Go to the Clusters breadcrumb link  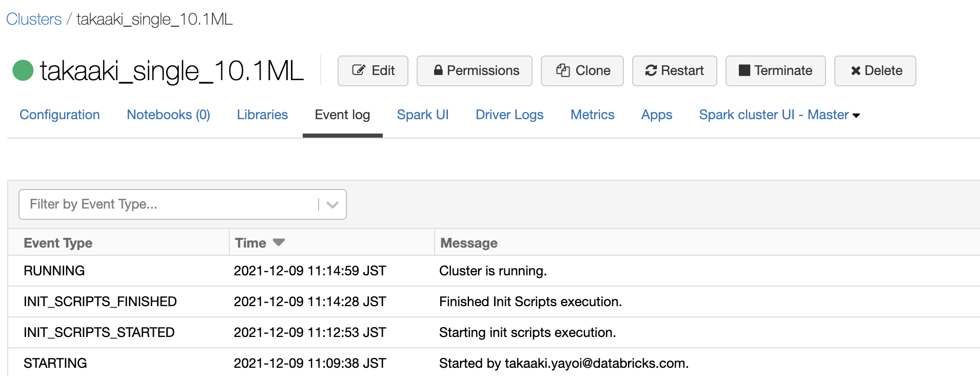[x=34, y=19]
